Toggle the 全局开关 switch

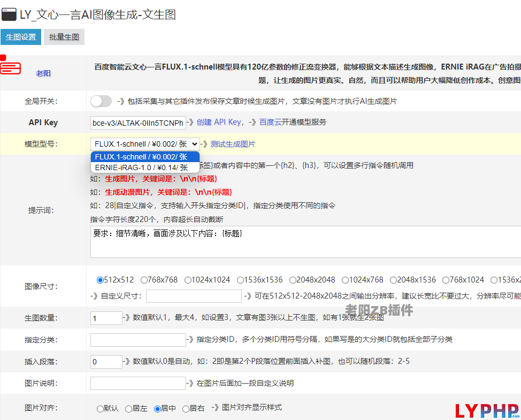point(101,101)
